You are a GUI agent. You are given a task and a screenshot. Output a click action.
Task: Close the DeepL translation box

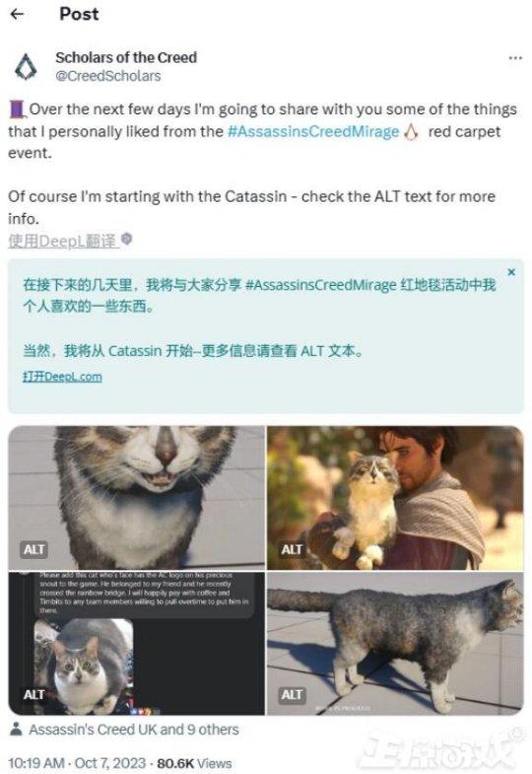511,272
